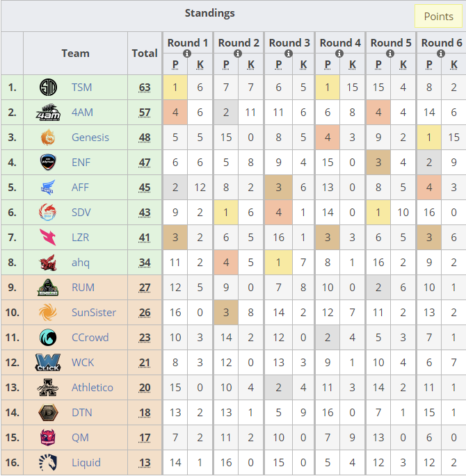The height and width of the screenshot is (476, 466).
Task: Open the ahq team link
Action: [x=81, y=262]
